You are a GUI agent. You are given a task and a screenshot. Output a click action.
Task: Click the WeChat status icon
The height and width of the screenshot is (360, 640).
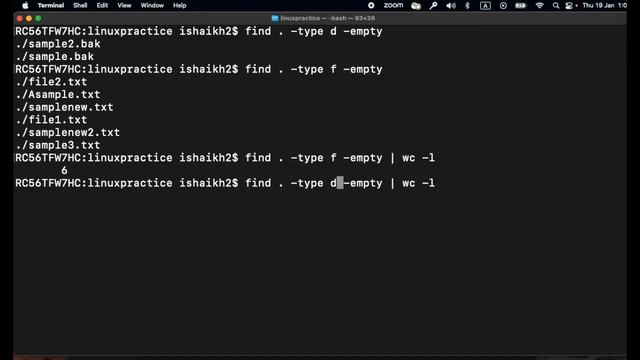pos(416,5)
